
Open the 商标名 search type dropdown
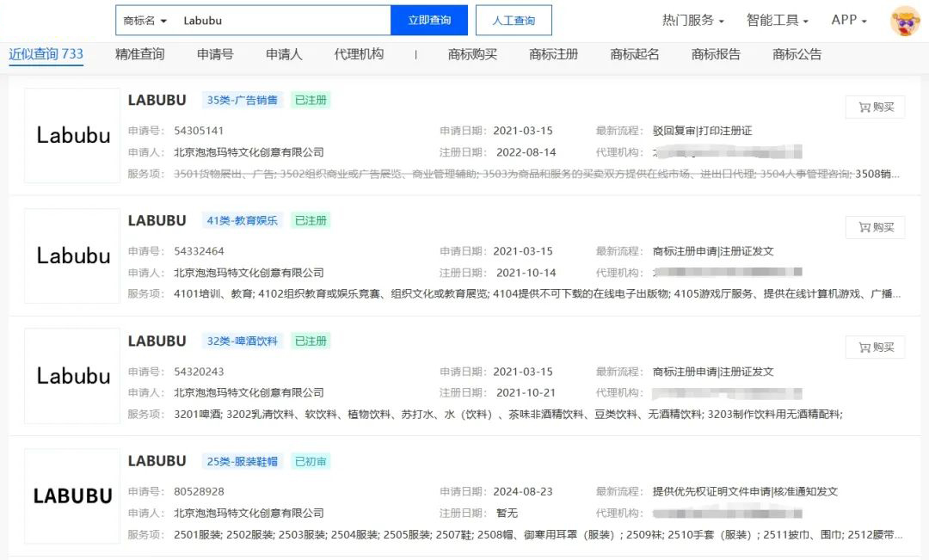(145, 21)
